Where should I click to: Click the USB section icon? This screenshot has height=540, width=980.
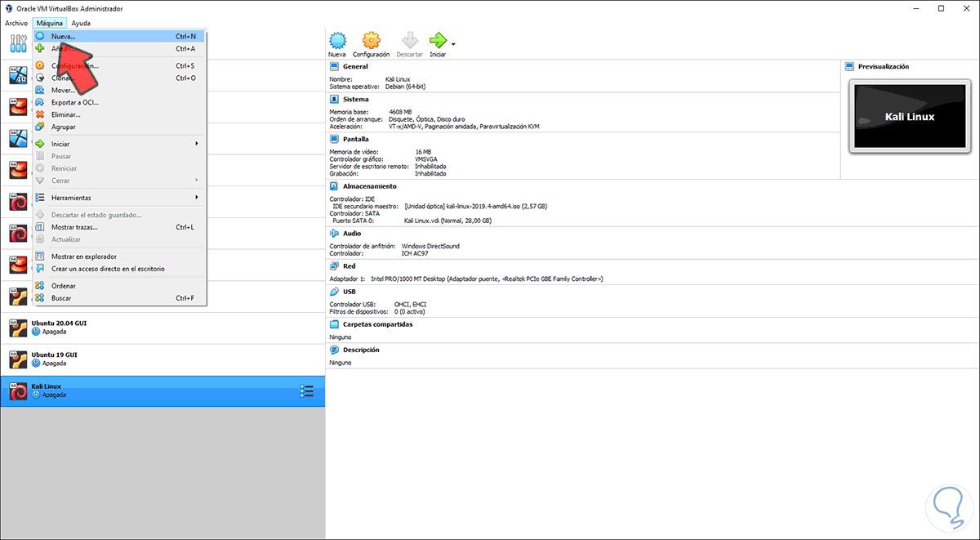(335, 291)
